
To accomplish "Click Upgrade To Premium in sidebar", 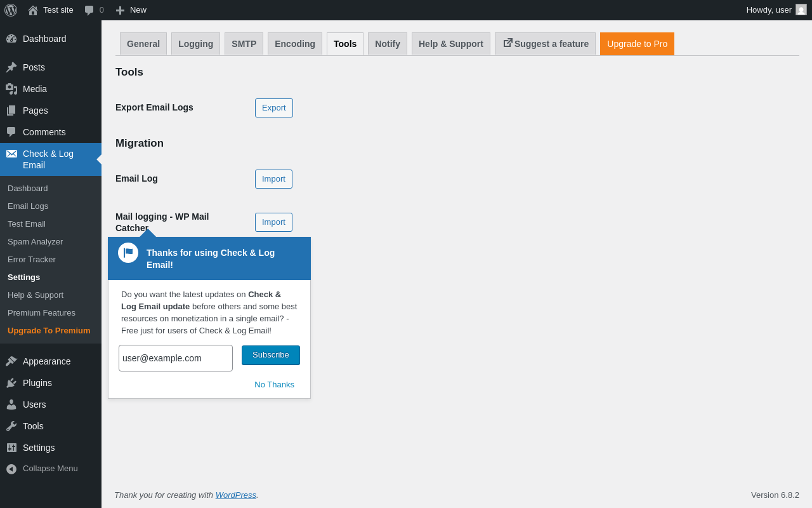I will point(49,330).
